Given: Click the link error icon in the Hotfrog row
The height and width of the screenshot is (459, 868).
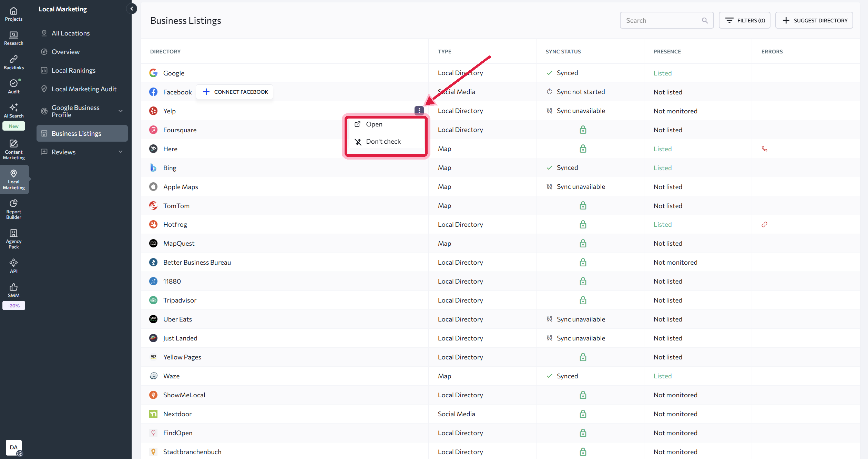Looking at the screenshot, I should pyautogui.click(x=764, y=224).
